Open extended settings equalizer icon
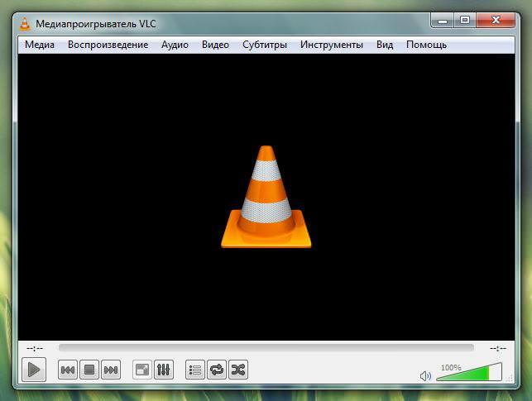Screen dimensions: 532x401 (x=164, y=370)
